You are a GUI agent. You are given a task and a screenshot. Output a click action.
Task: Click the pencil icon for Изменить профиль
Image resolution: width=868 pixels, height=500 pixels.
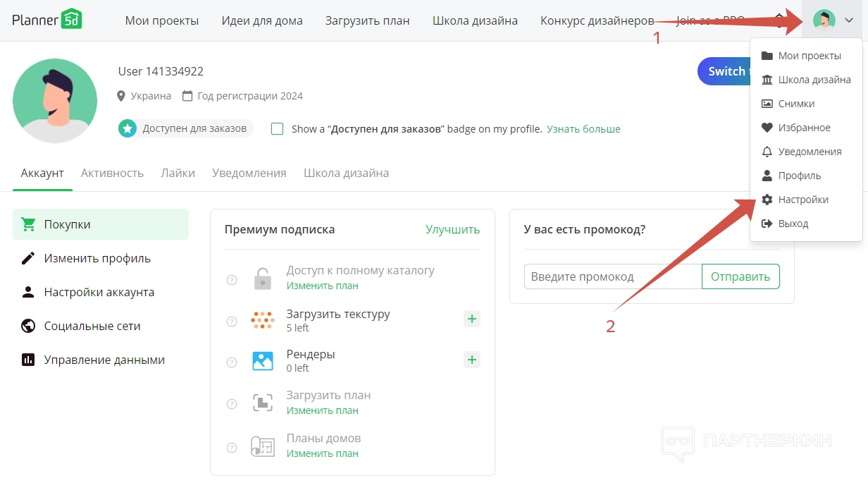tap(28, 258)
